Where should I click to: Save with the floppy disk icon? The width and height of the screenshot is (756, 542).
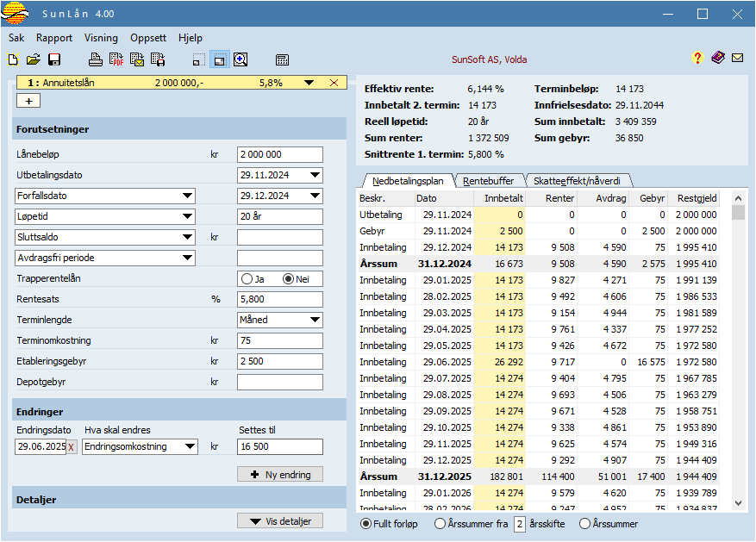(53, 59)
